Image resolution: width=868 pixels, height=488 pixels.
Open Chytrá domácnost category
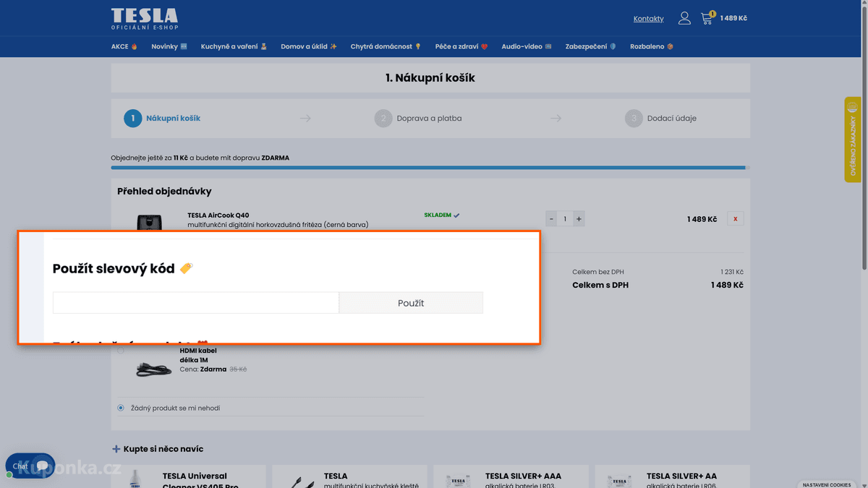(386, 46)
